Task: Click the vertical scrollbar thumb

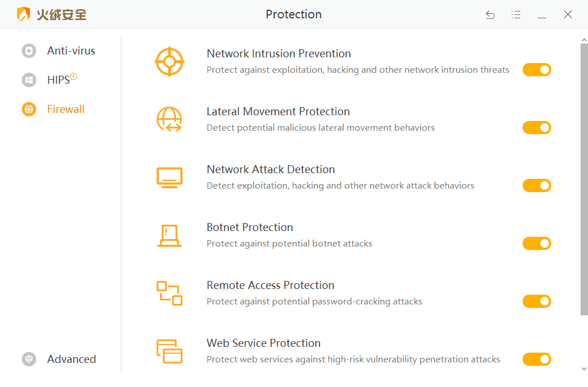Action: tap(584, 178)
